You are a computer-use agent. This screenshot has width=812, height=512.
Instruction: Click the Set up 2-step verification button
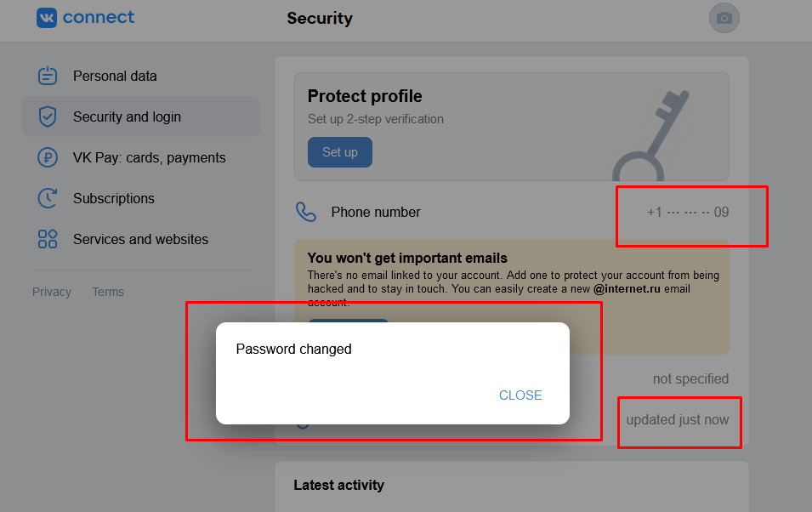[x=340, y=152]
